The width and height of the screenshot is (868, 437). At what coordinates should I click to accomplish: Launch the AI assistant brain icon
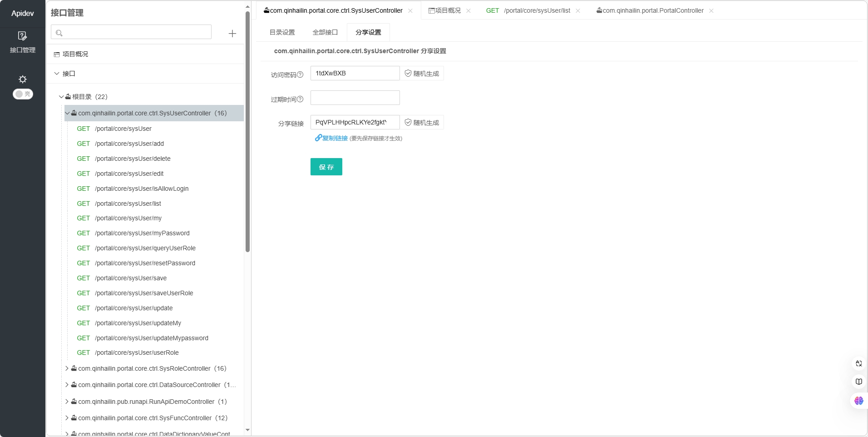coord(858,401)
